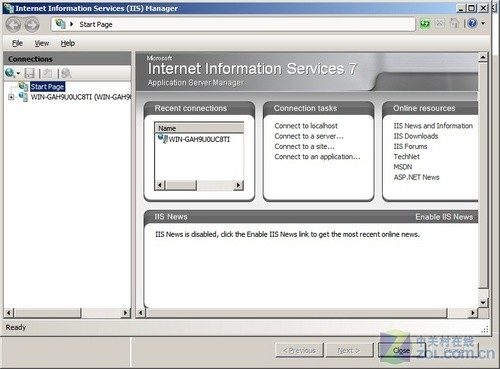Open IIS Downloads link
500x369 pixels.
[416, 136]
